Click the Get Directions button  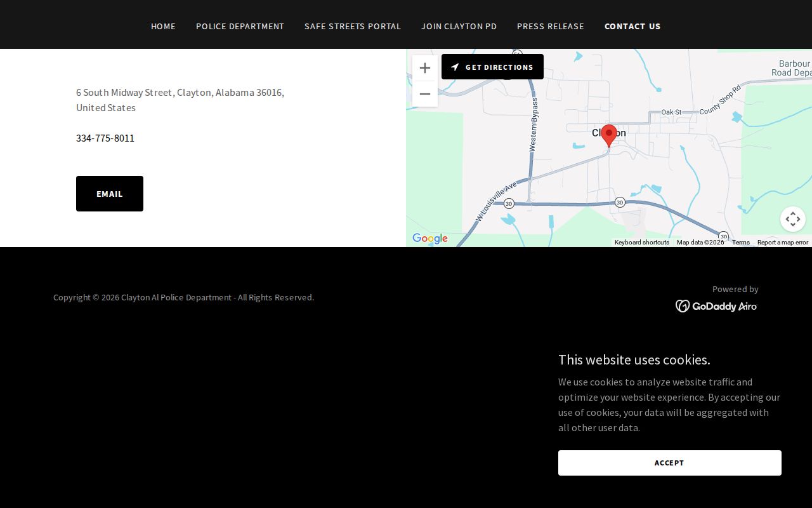(x=492, y=67)
